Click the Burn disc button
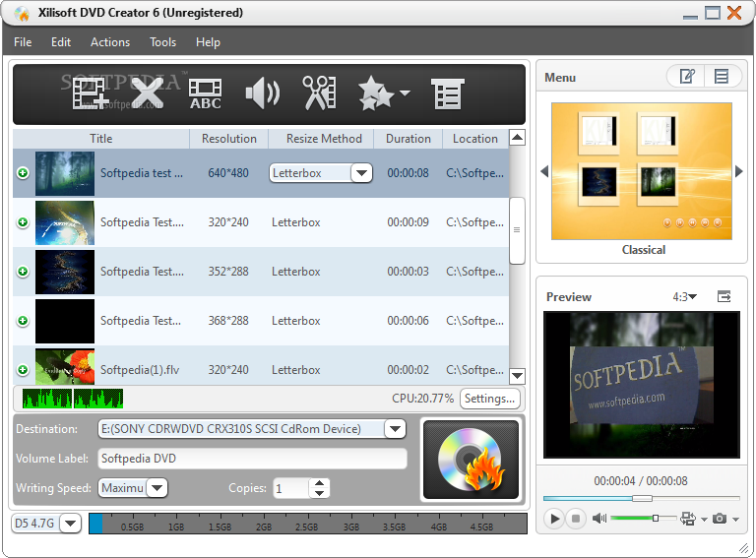Viewport: 756px width, 558px height. (x=471, y=460)
